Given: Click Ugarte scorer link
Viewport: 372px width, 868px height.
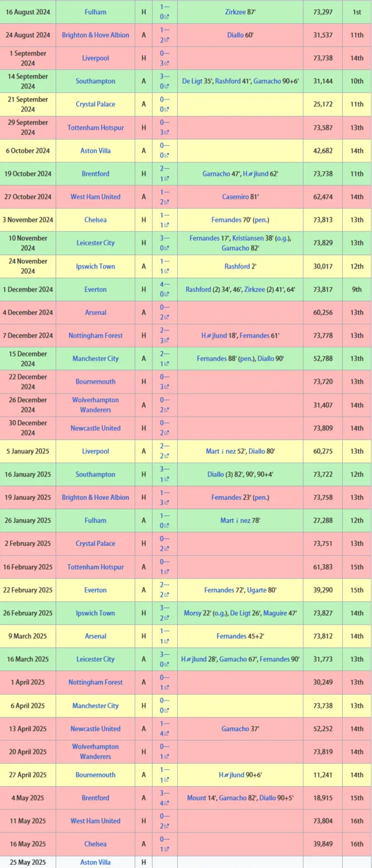Looking at the screenshot, I should point(257,590).
